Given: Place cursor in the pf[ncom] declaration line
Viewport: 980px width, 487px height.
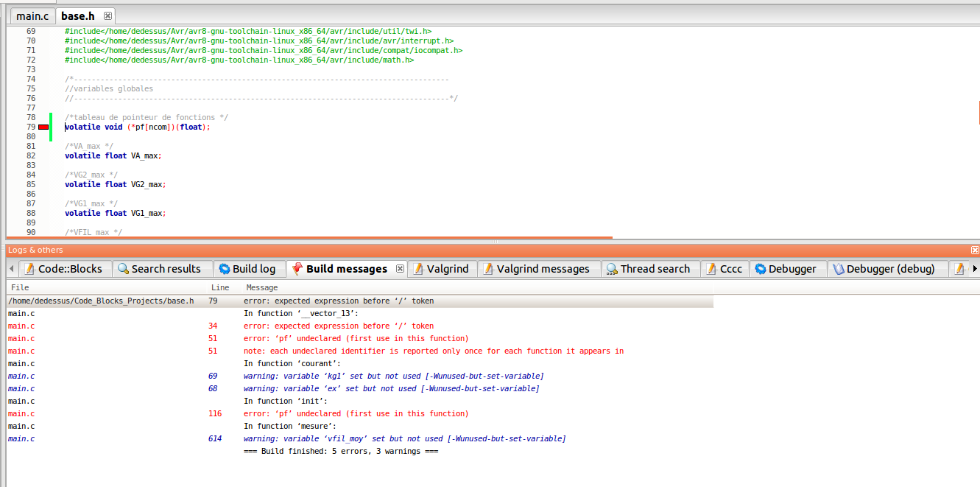Looking at the screenshot, I should click(137, 127).
